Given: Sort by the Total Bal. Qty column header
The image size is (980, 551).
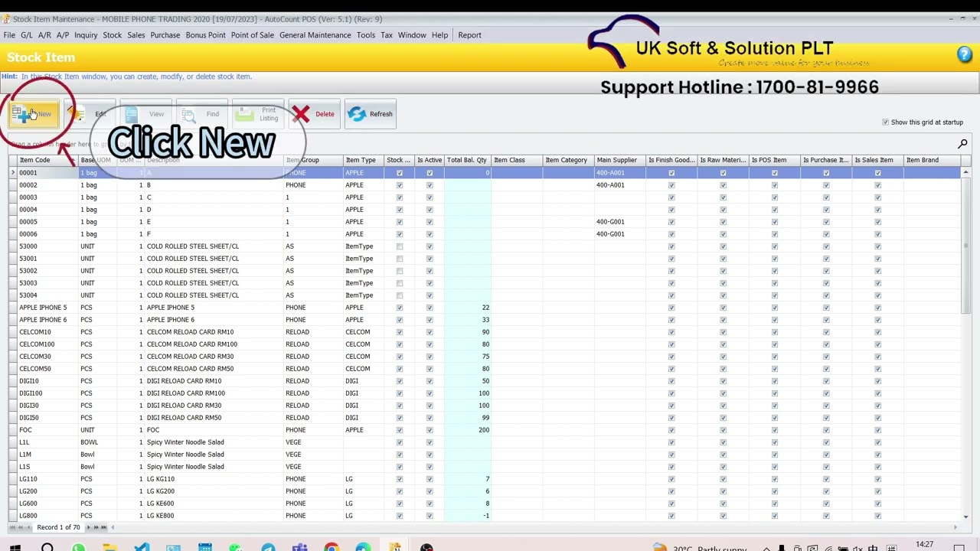Looking at the screenshot, I should [x=468, y=160].
